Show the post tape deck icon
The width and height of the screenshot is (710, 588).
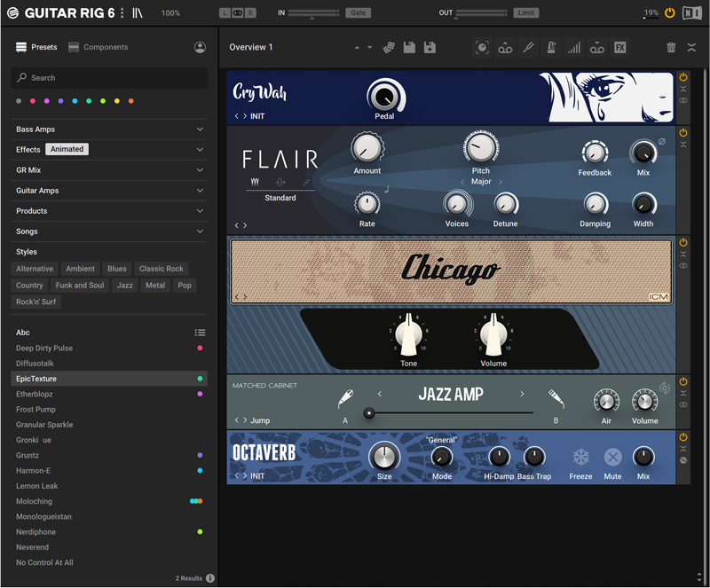click(596, 47)
